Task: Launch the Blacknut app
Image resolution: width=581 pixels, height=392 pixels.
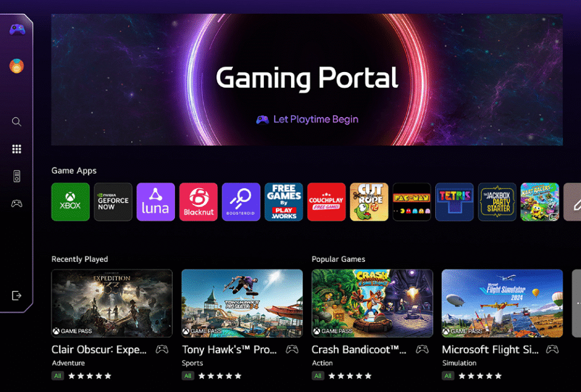Action: [x=199, y=201]
